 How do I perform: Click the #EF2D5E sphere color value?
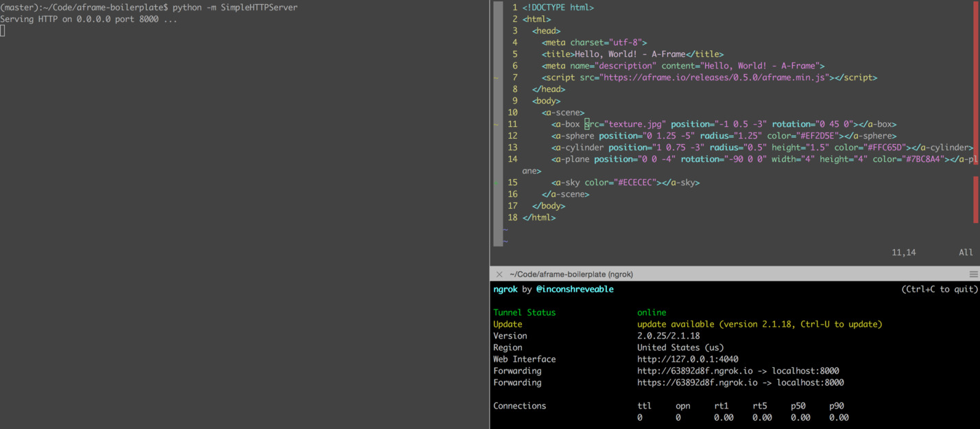pyautogui.click(x=817, y=136)
